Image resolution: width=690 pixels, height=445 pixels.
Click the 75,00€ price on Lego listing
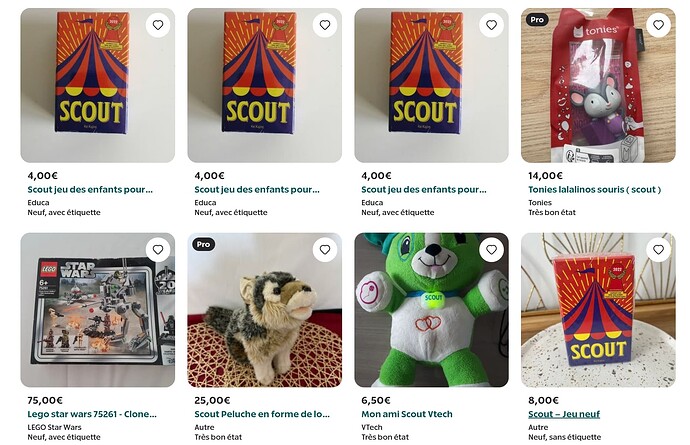[43, 400]
